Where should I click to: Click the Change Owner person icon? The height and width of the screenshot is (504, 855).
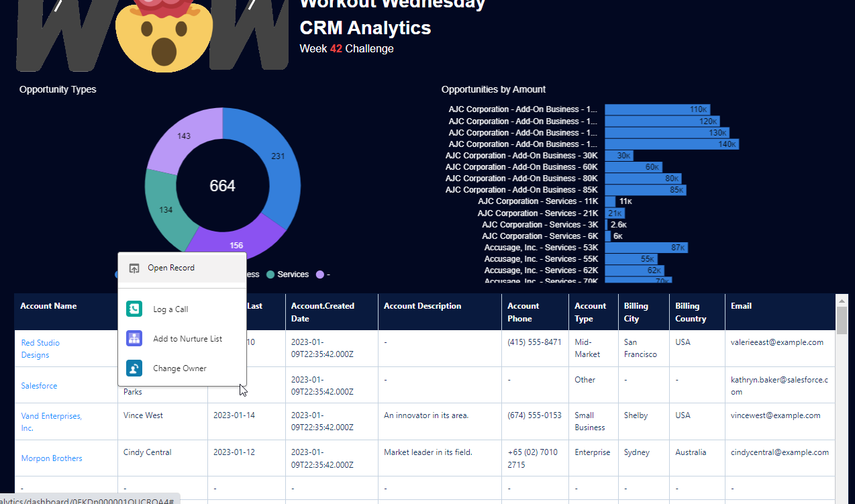134,368
